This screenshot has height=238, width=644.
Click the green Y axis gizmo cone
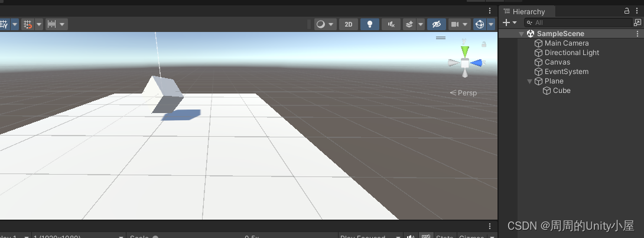(465, 50)
